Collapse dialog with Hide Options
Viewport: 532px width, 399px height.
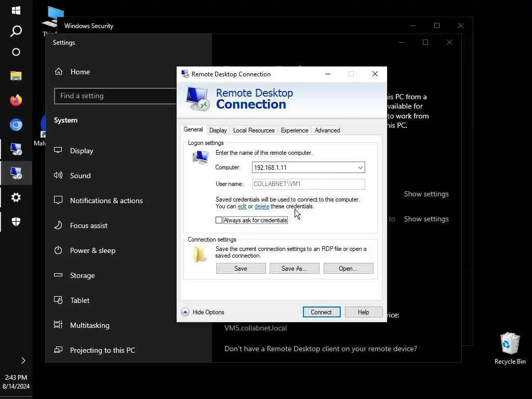(203, 312)
